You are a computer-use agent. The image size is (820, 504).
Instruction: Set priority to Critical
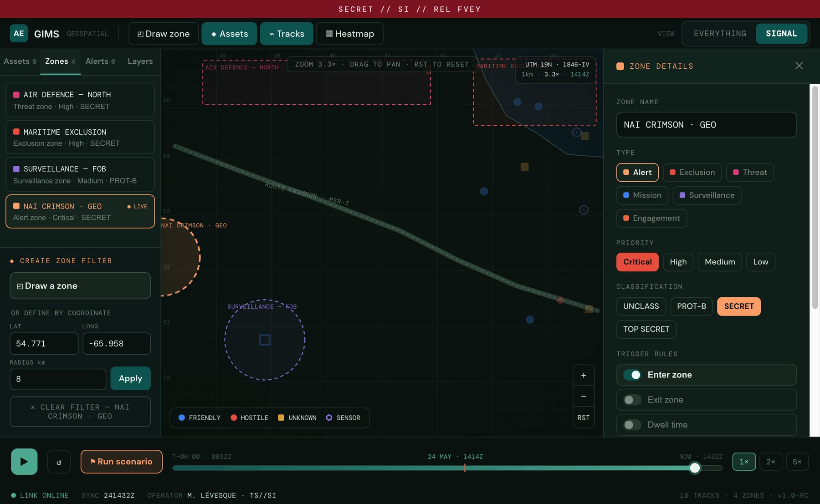(637, 262)
